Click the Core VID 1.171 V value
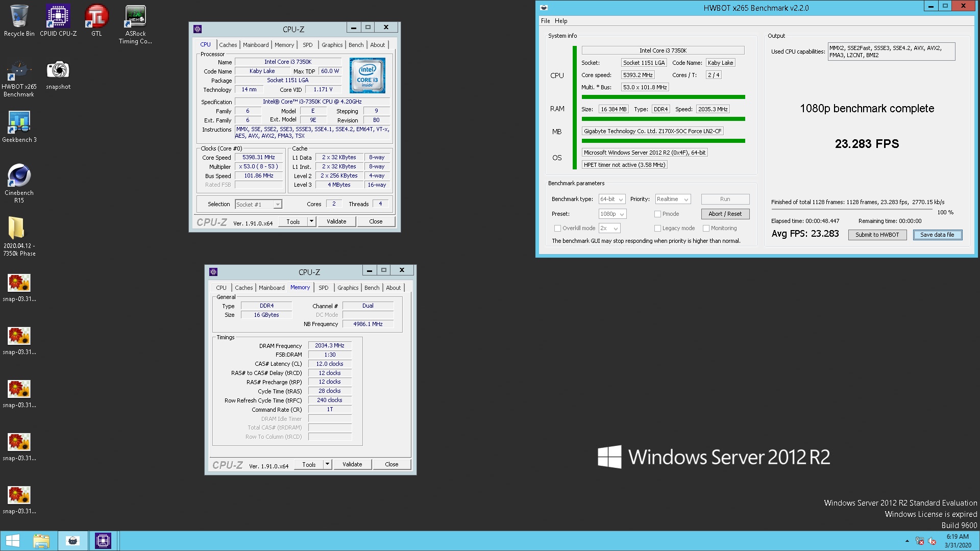This screenshot has width=980, height=551. 323,89
